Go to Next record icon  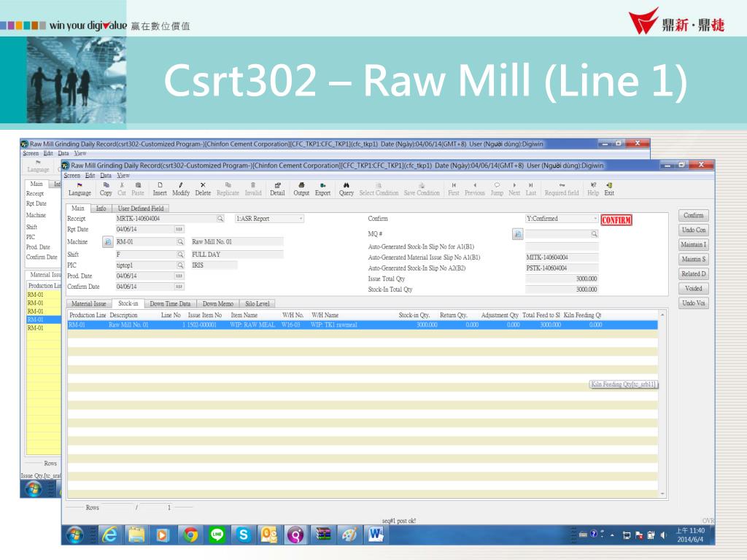pos(514,189)
